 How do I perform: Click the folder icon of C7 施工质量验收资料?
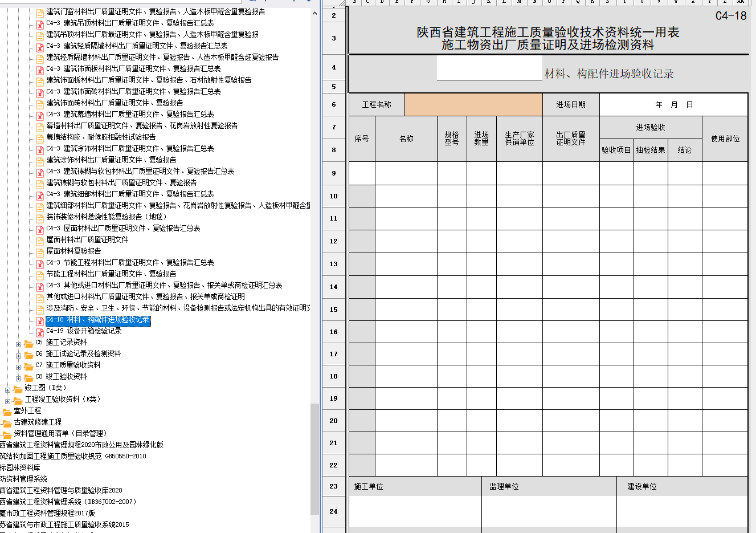coord(28,366)
